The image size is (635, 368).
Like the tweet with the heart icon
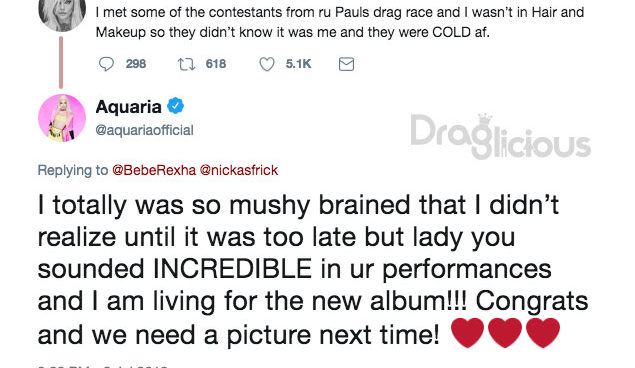[x=267, y=64]
